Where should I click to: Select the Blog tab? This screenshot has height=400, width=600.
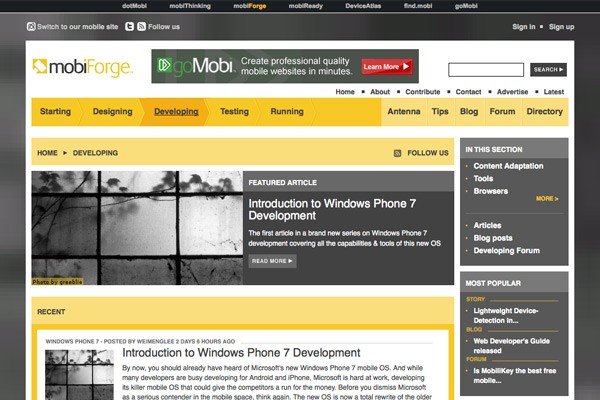(469, 111)
